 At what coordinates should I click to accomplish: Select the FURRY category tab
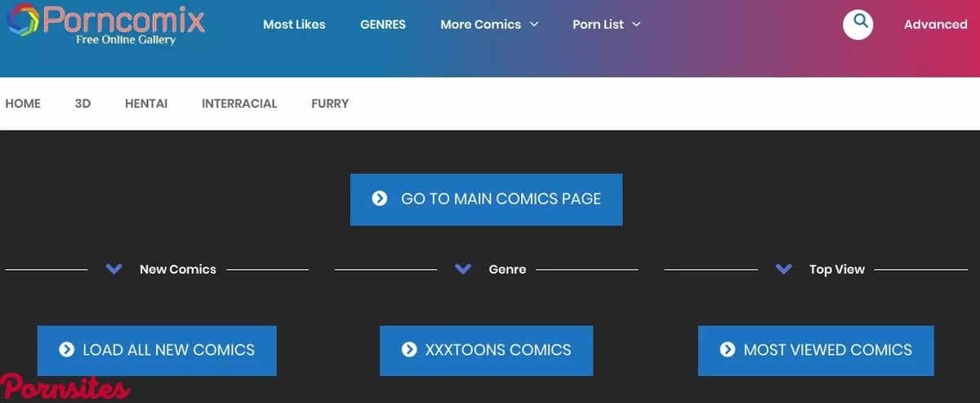click(330, 104)
